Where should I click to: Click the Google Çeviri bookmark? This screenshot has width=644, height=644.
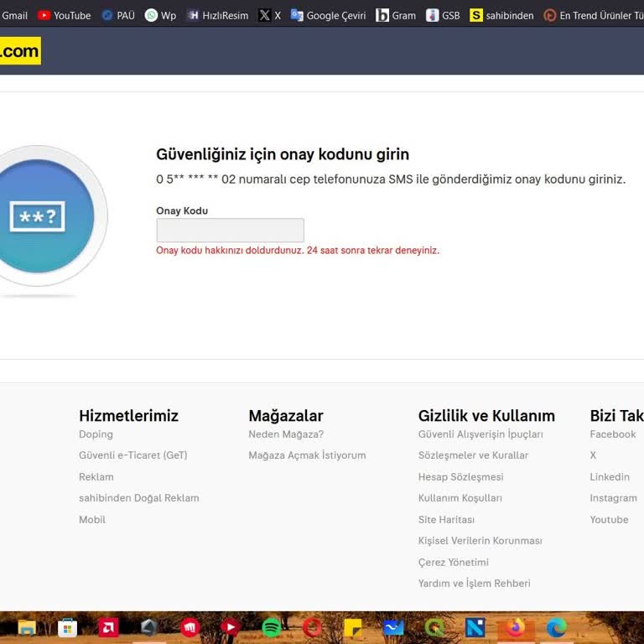pos(328,15)
